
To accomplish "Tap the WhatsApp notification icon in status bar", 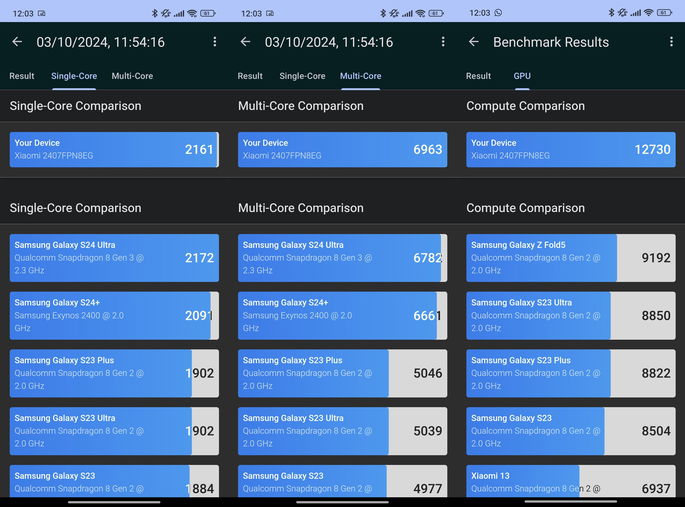I will click(498, 13).
